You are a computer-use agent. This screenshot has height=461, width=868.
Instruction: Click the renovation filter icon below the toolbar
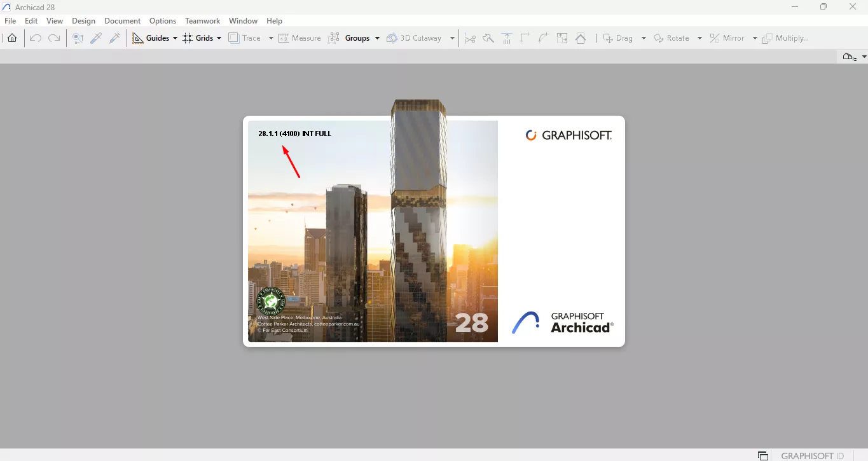tap(849, 57)
